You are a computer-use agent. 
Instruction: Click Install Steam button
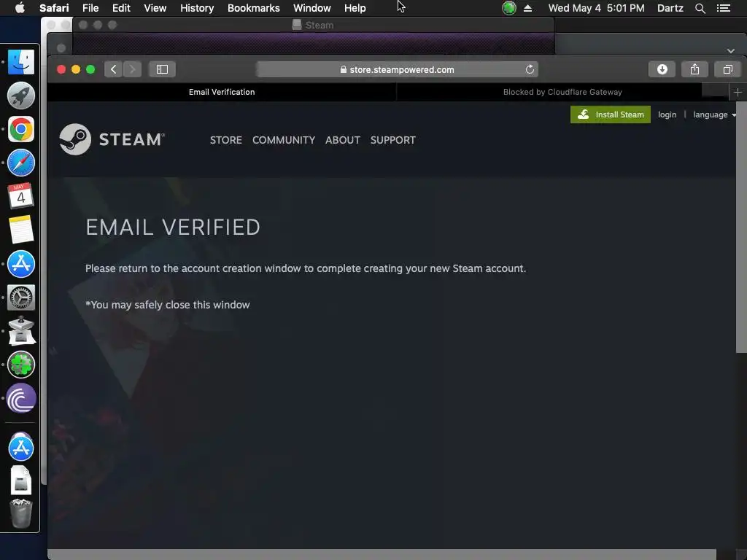coord(611,114)
